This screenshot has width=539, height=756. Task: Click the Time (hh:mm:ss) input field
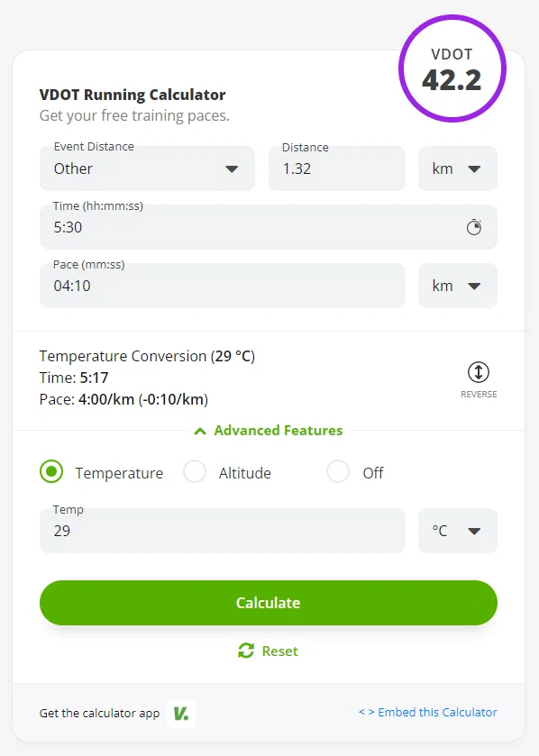[269, 227]
